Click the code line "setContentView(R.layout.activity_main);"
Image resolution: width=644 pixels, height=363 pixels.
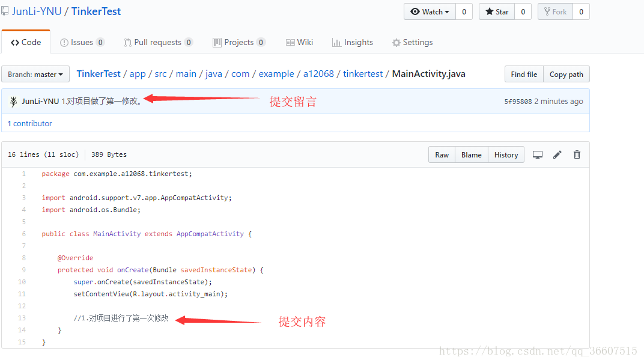[x=151, y=294]
